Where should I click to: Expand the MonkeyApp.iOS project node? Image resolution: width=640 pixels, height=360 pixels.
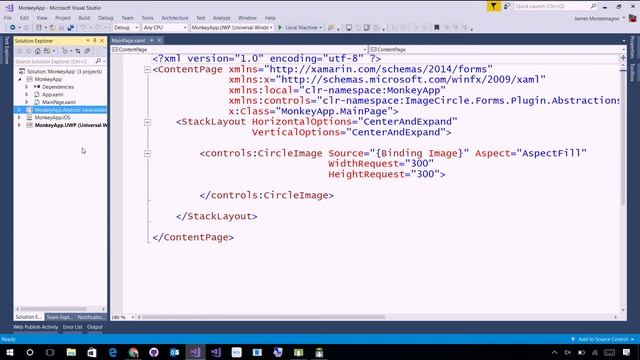click(x=19, y=118)
